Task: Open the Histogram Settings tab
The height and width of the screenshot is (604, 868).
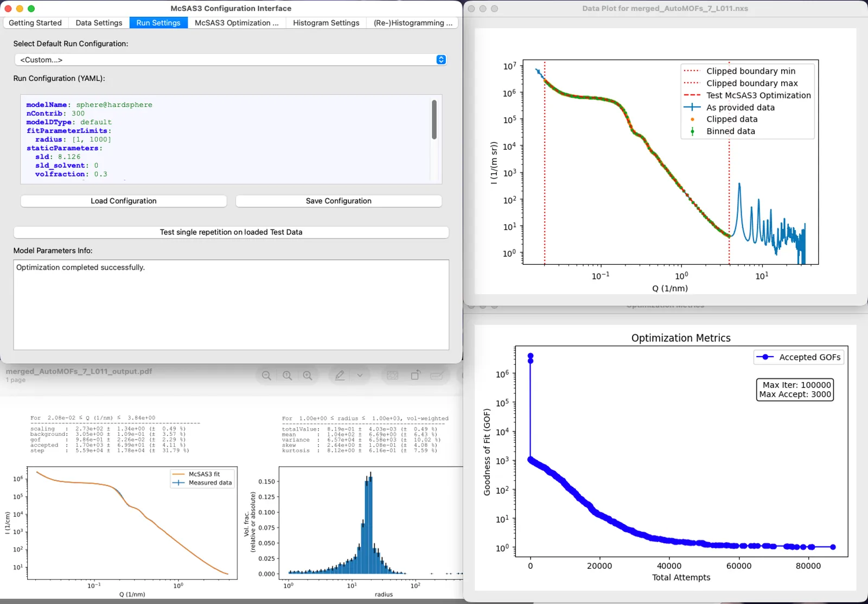Action: pos(326,23)
